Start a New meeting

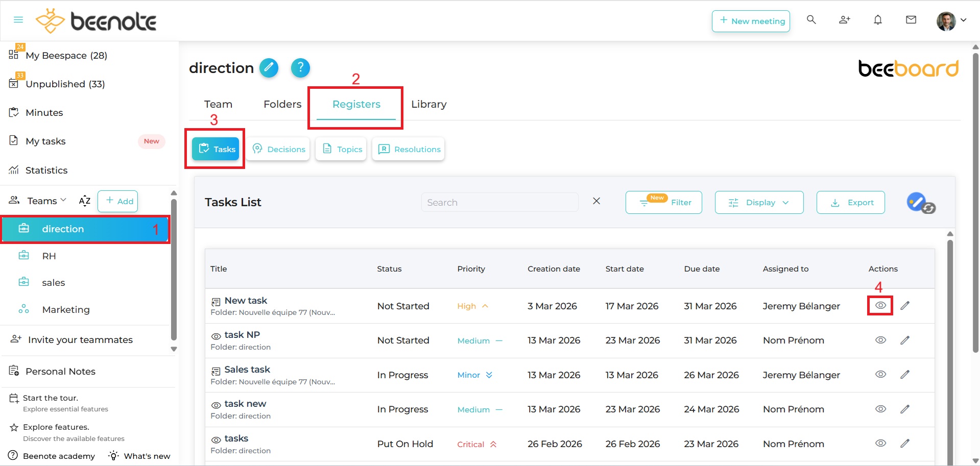[751, 21]
